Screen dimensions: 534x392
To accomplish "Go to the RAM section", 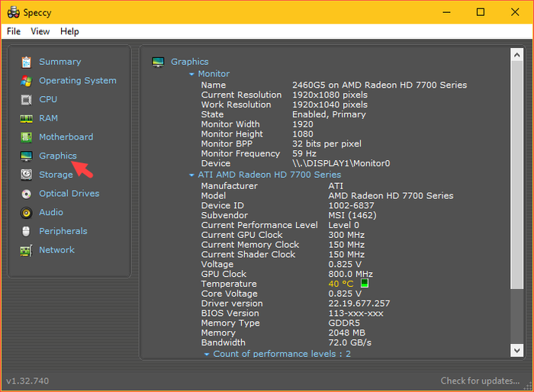I will tap(48, 118).
